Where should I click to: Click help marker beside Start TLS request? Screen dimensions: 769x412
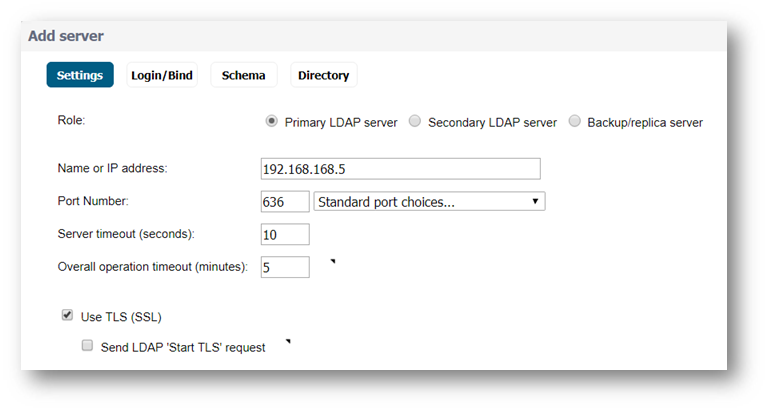coord(288,342)
